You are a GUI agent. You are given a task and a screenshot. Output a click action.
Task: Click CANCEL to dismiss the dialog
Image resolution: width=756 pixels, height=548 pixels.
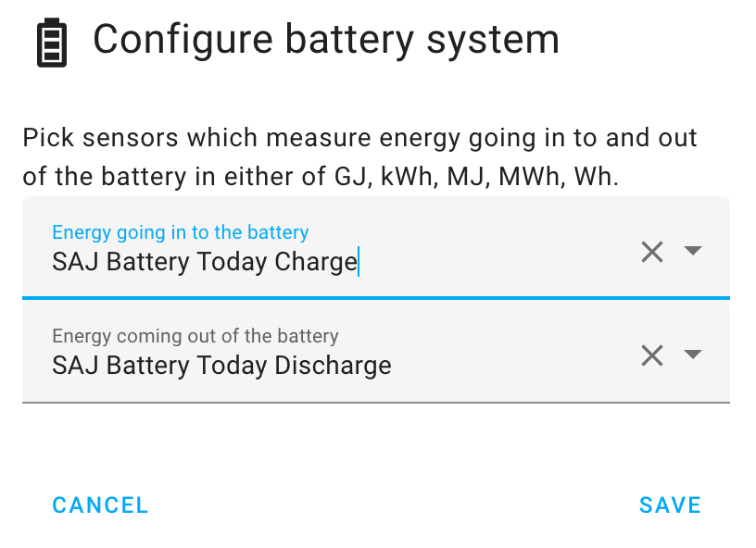(99, 504)
